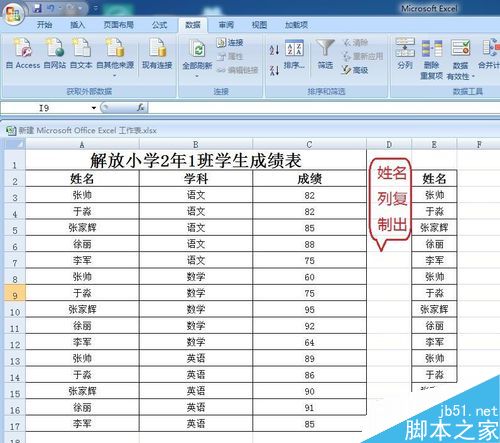Click 张家辉 in row 5 column A
500x443 pixels.
click(82, 228)
